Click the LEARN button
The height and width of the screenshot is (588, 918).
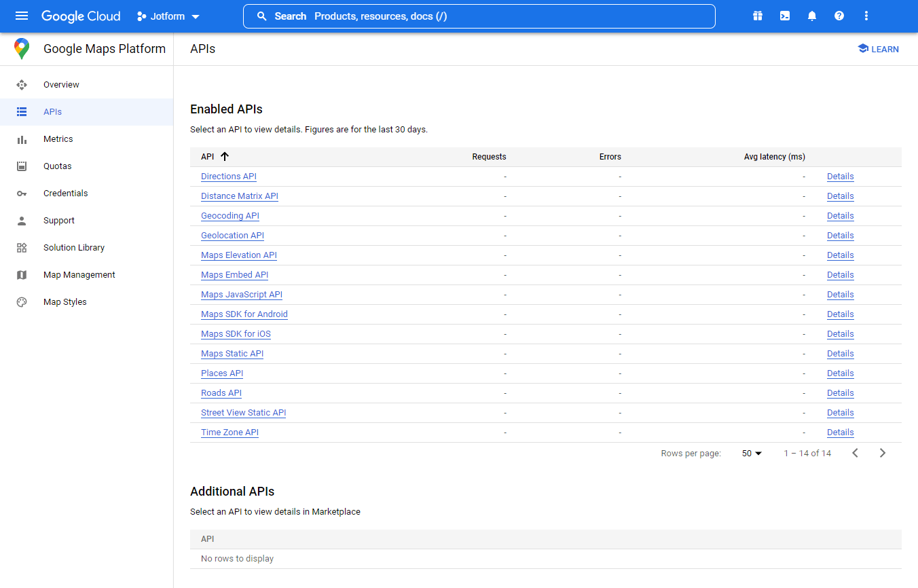[x=878, y=49]
